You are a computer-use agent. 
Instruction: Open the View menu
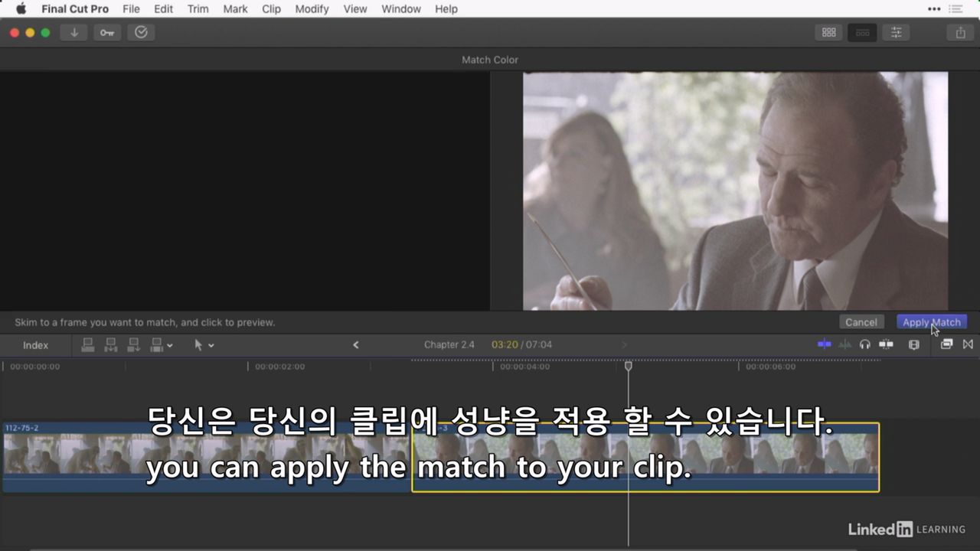tap(355, 9)
